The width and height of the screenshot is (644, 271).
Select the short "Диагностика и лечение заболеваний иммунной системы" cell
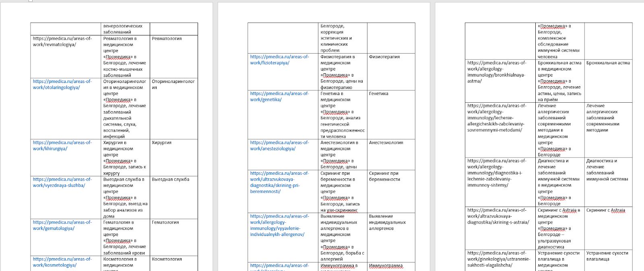pos(608,182)
